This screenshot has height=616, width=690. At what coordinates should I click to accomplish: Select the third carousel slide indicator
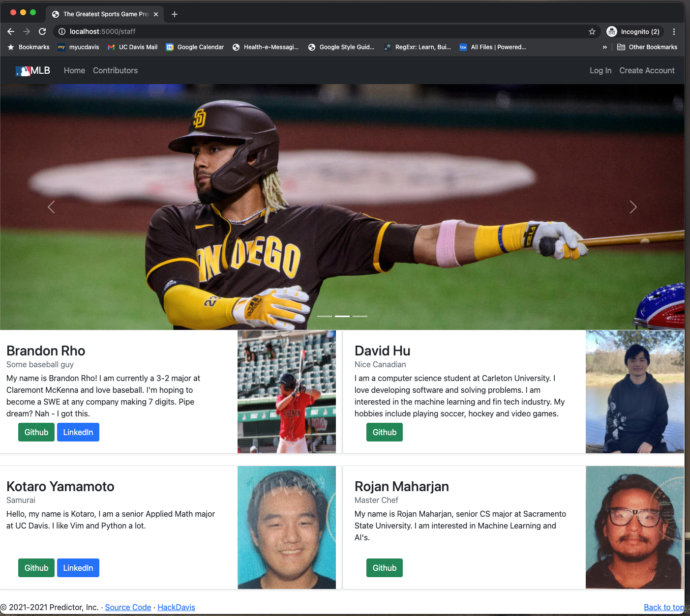click(x=360, y=316)
